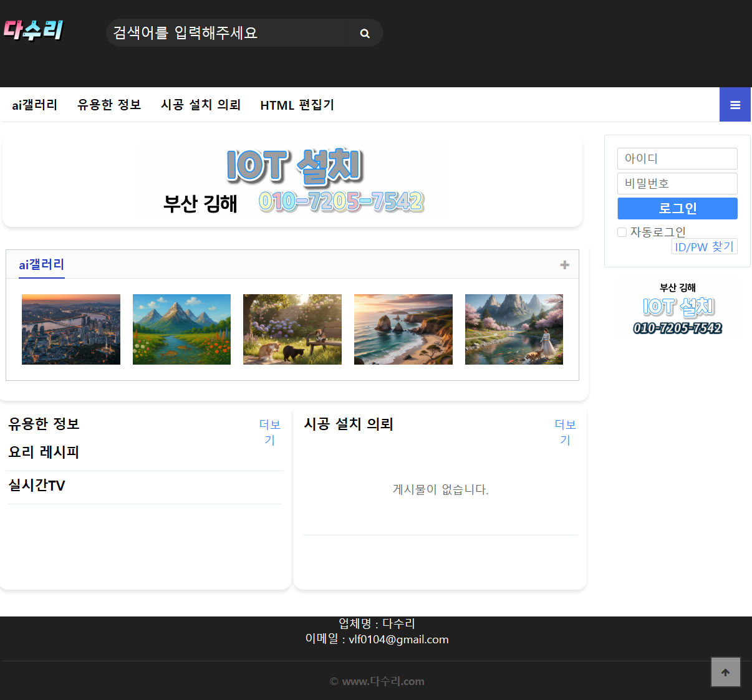Open the 요리 레시피 post link
This screenshot has height=700, width=752.
[x=44, y=452]
